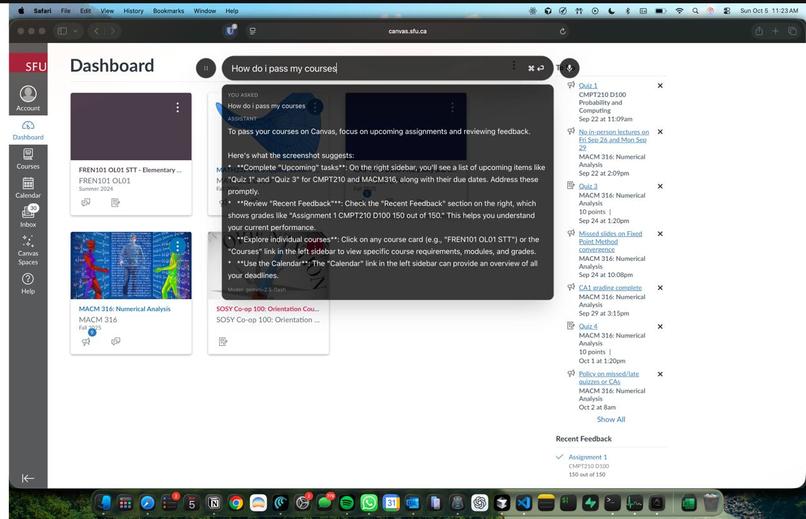806x519 pixels.
Task: Open WhatsApp from the Dock
Action: click(369, 503)
